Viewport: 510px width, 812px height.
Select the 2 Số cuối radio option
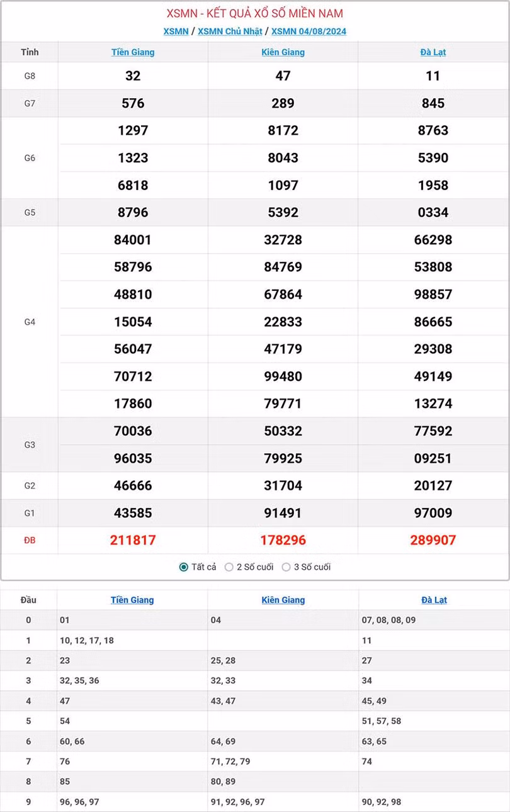pyautogui.click(x=229, y=567)
